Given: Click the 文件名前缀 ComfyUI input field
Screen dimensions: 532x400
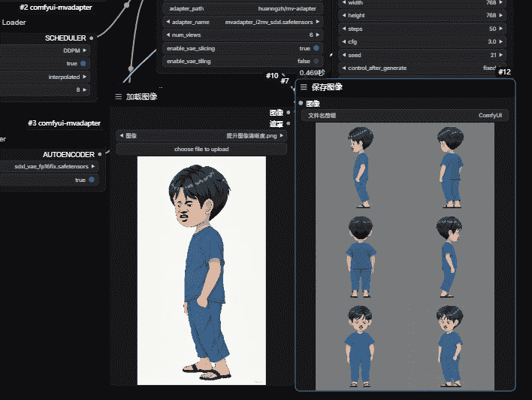Looking at the screenshot, I should [x=407, y=116].
